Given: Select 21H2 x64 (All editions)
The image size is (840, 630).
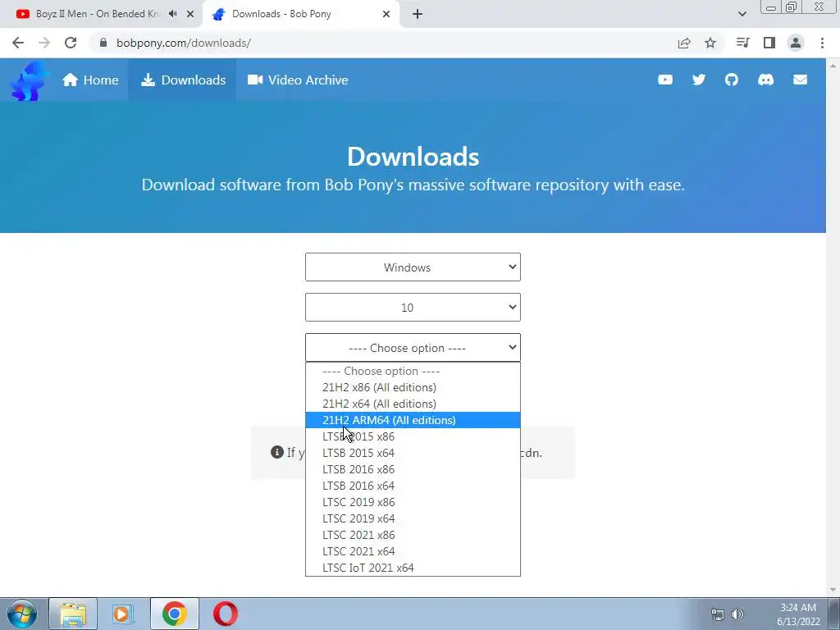Looking at the screenshot, I should (x=413, y=404).
